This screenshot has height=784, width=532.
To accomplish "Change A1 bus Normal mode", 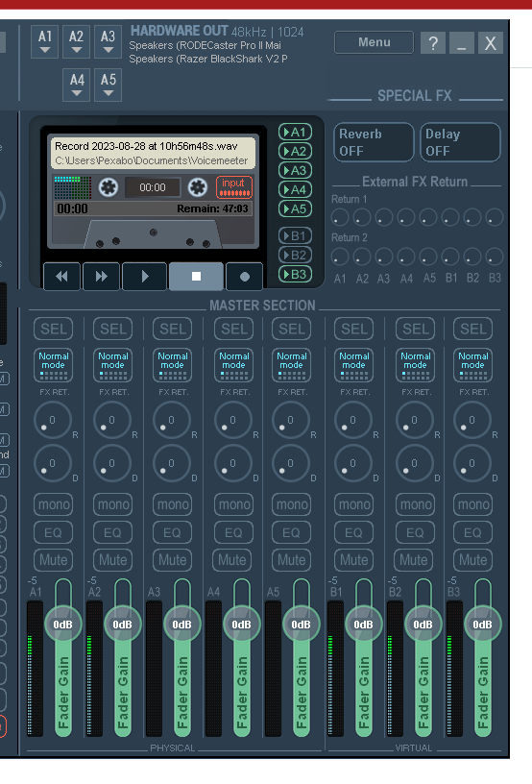I will (54, 364).
